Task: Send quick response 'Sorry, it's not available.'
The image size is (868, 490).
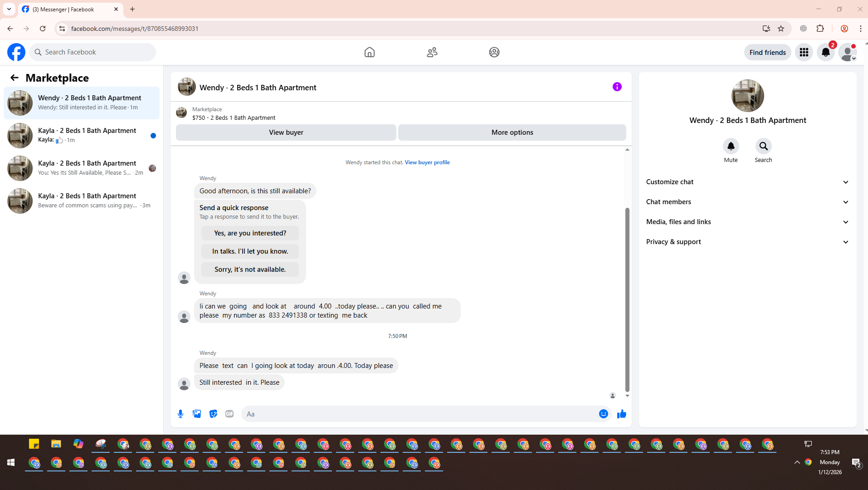Action: (250, 269)
